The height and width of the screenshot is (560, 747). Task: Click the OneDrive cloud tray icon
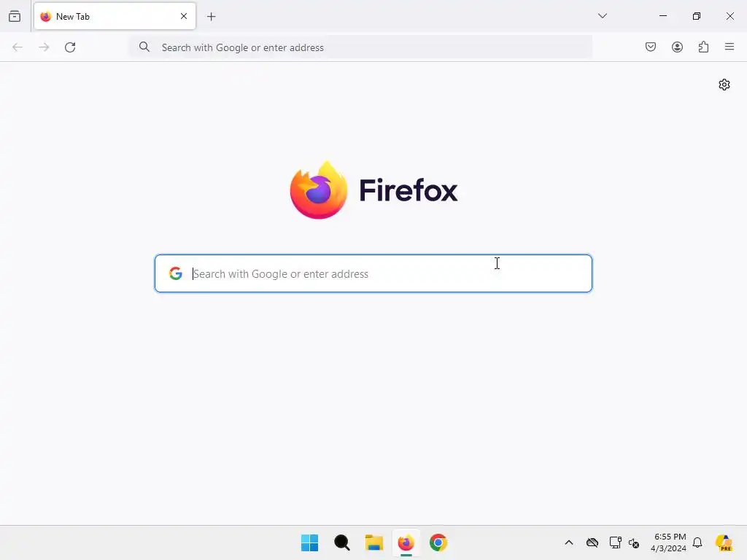pyautogui.click(x=592, y=542)
